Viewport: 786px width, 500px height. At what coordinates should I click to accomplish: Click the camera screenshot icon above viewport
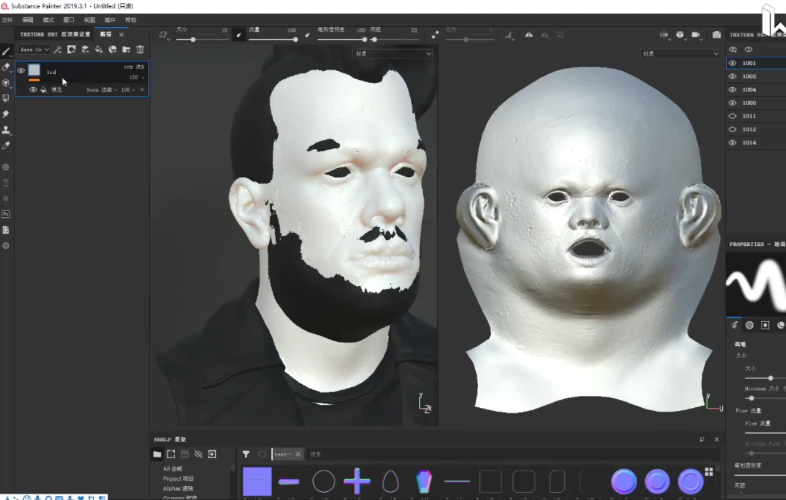716,35
